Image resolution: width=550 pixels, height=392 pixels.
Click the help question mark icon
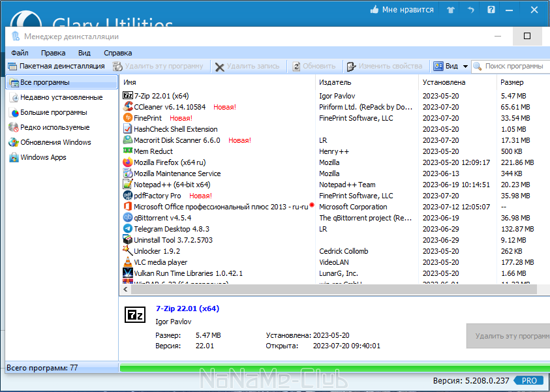click(x=491, y=10)
